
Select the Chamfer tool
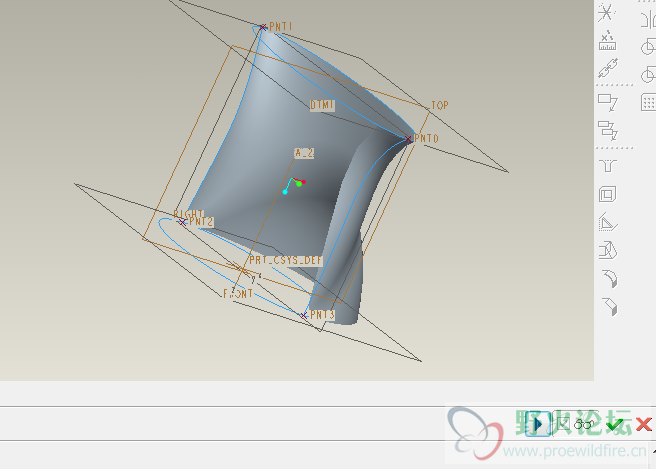coord(610,306)
